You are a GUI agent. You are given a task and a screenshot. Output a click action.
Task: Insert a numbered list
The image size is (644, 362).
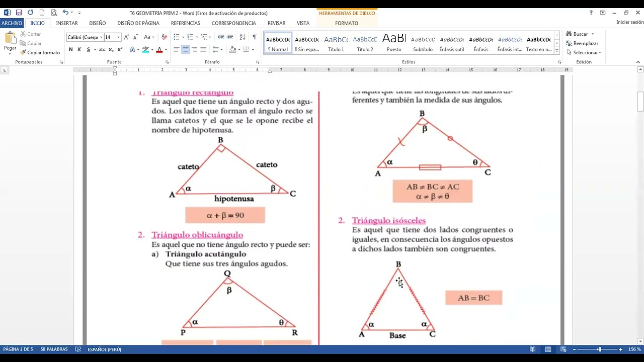[x=190, y=37]
